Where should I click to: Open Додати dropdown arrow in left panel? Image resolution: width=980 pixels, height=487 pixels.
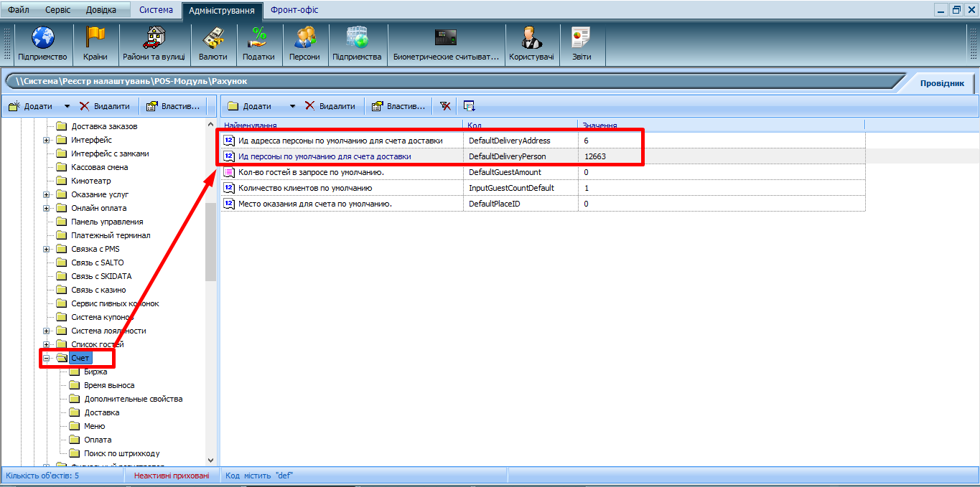[67, 106]
